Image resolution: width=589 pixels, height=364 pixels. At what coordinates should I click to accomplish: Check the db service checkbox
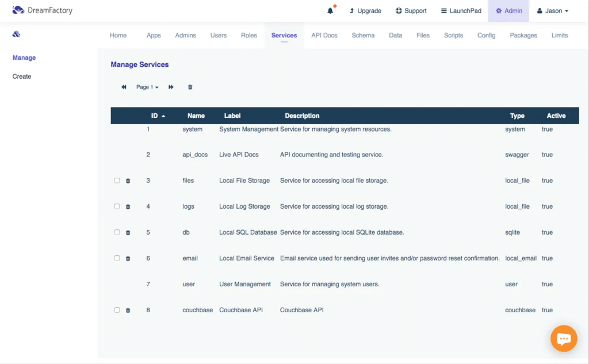[x=117, y=232]
